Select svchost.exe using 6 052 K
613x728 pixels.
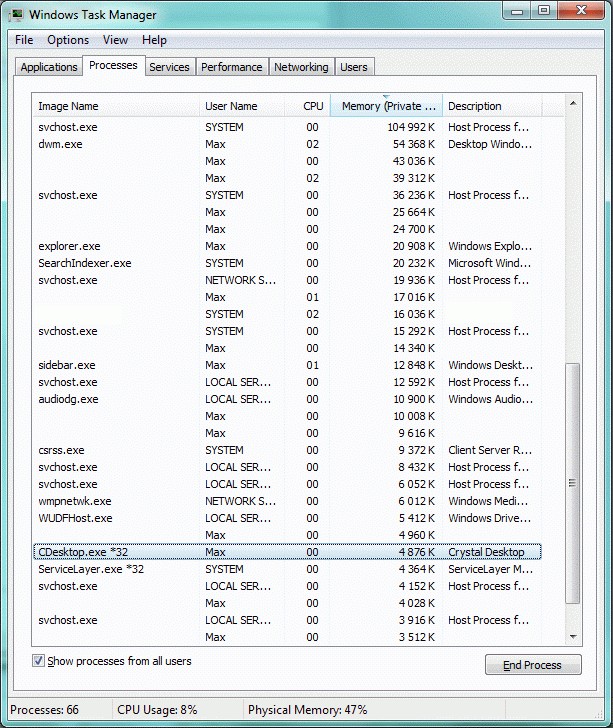point(287,484)
